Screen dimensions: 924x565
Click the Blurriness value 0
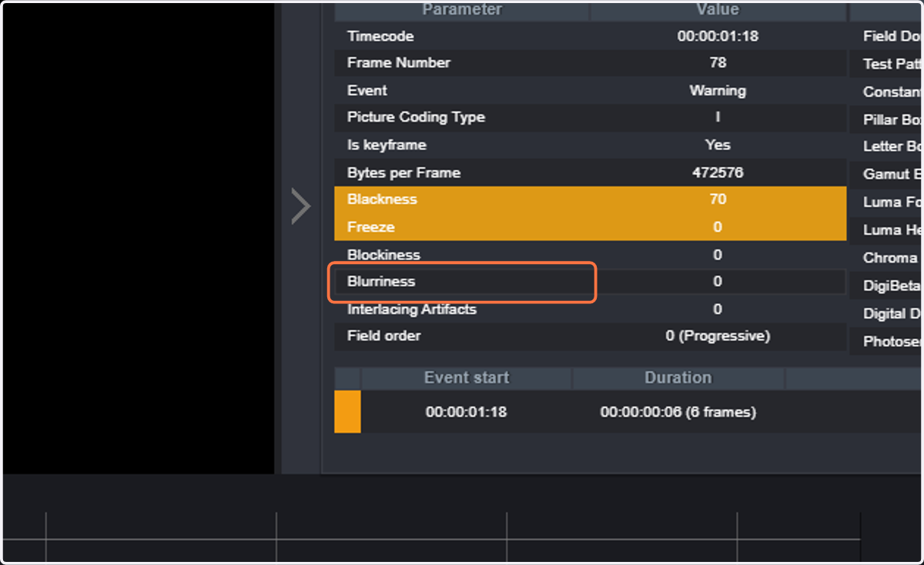[x=718, y=282]
